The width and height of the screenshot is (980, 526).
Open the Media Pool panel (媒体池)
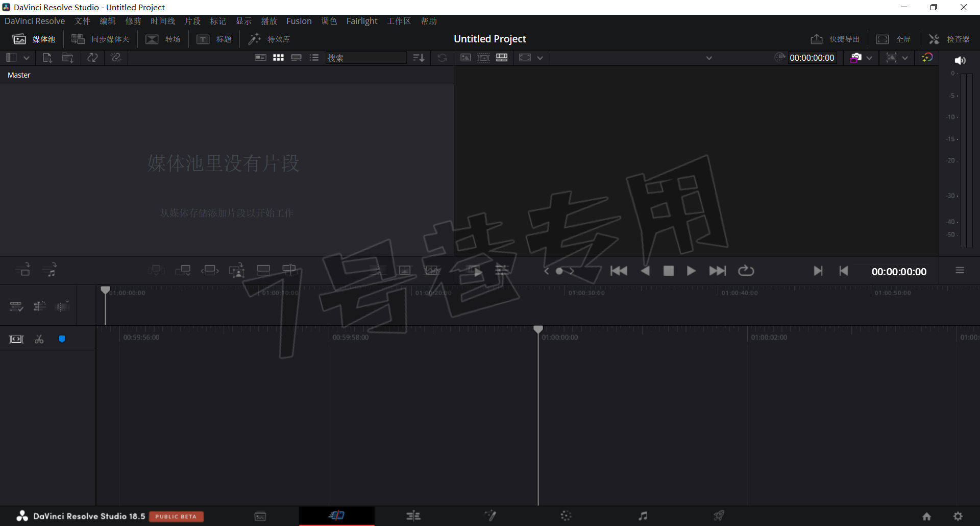tap(34, 39)
